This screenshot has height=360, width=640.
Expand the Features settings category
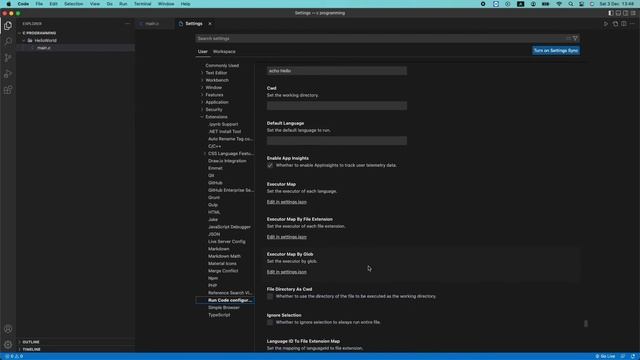click(x=202, y=95)
